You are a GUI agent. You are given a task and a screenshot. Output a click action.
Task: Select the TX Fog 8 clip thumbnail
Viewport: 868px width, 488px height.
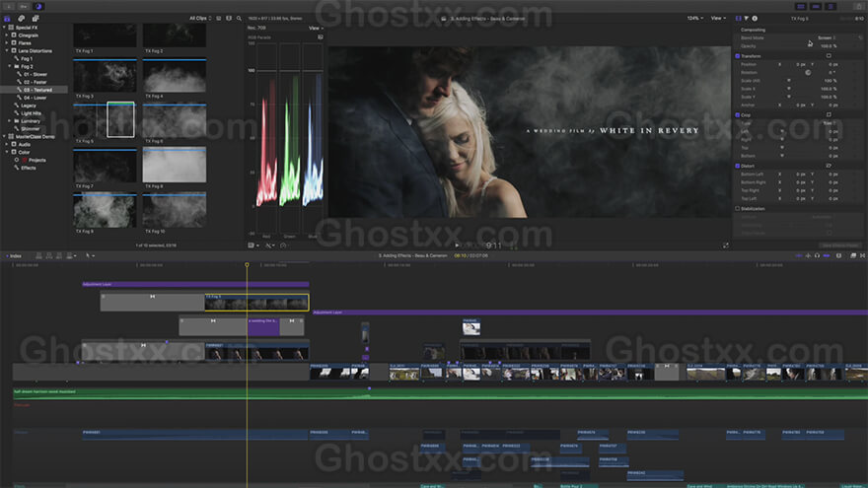[175, 165]
